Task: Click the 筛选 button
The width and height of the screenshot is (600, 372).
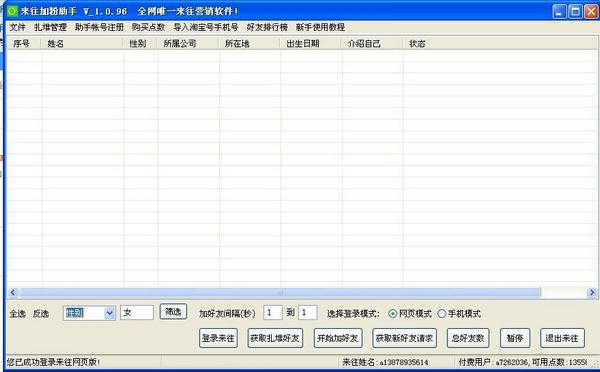Action: coord(173,312)
